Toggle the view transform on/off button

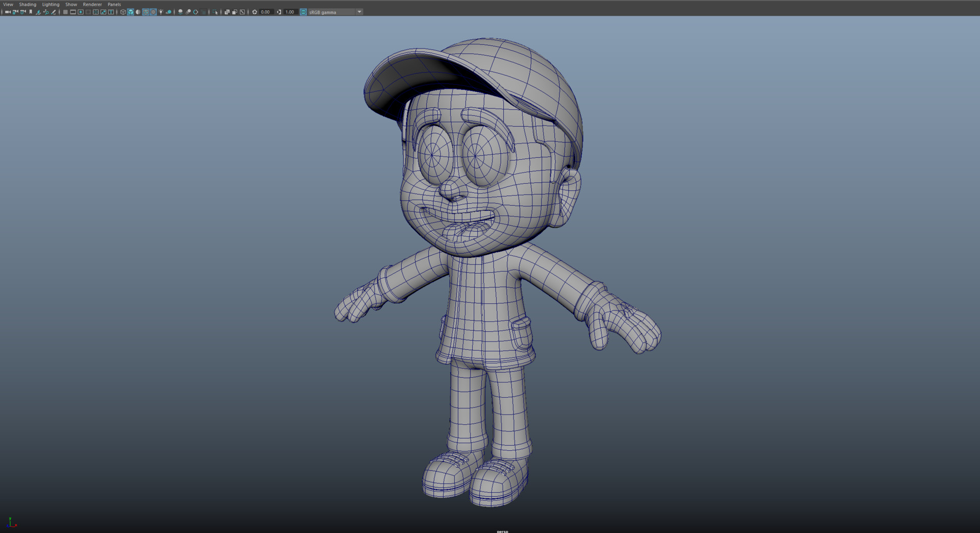click(x=303, y=12)
